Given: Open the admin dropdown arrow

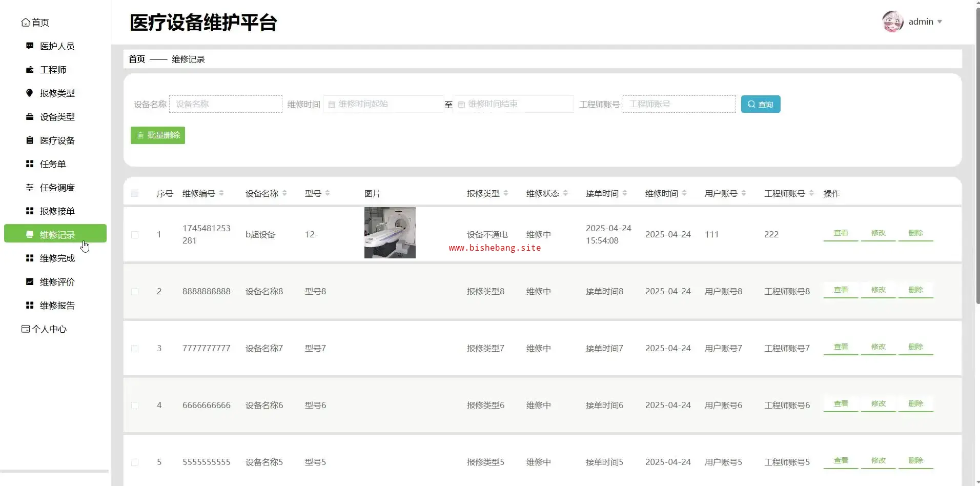Looking at the screenshot, I should (940, 22).
